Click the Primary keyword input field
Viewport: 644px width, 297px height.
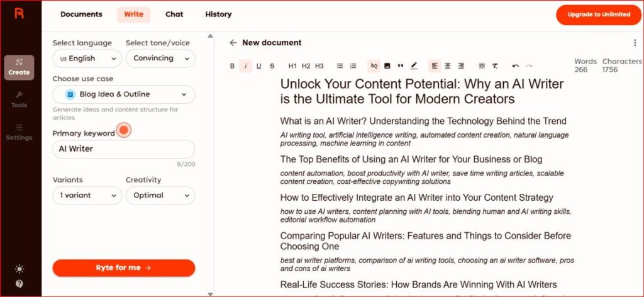pyautogui.click(x=124, y=149)
